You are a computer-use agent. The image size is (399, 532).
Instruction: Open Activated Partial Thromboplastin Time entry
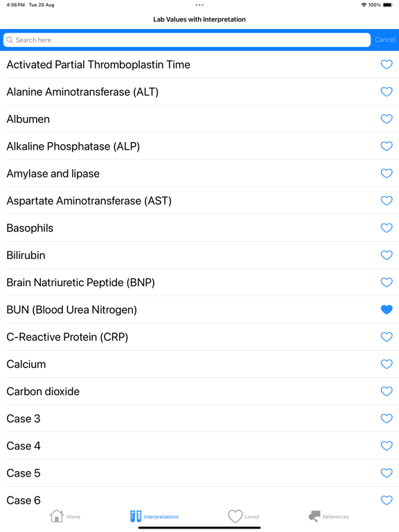click(199, 64)
